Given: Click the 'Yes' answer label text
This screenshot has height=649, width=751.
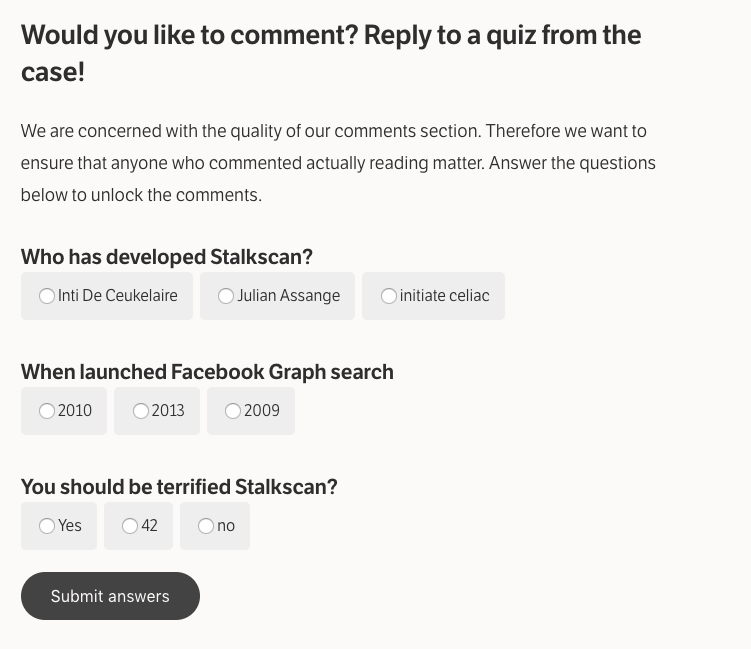Looking at the screenshot, I should point(70,526).
